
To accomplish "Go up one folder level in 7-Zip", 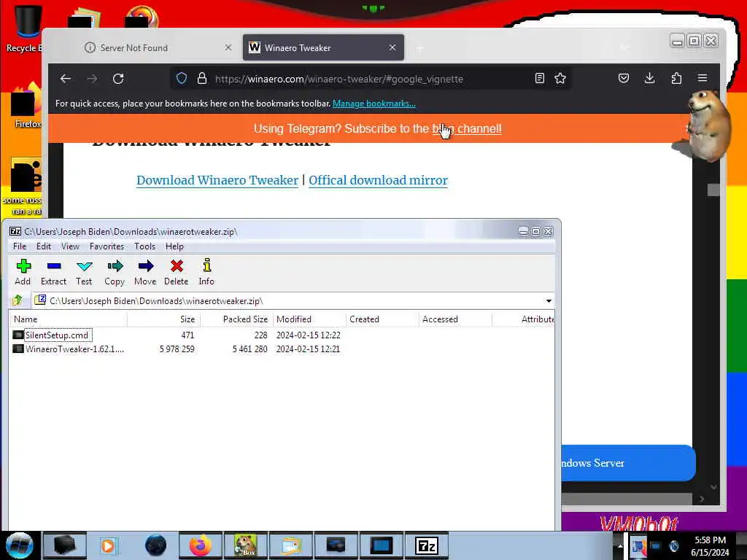I will click(x=18, y=300).
